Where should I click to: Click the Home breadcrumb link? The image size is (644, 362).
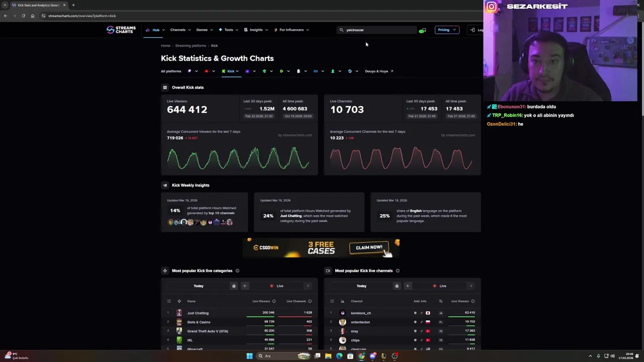(x=166, y=46)
